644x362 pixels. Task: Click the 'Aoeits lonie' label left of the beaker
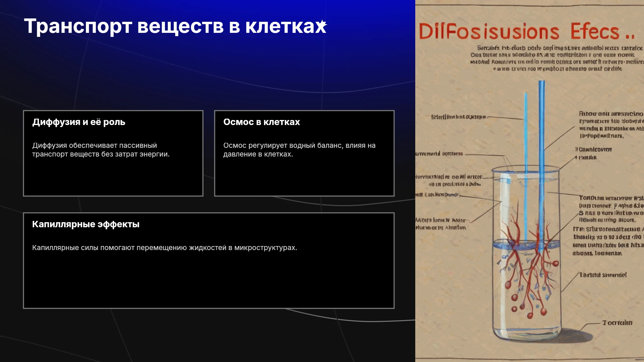(x=441, y=224)
